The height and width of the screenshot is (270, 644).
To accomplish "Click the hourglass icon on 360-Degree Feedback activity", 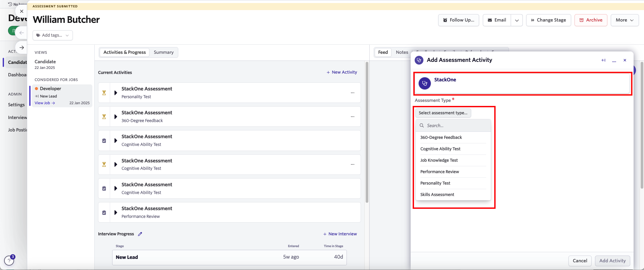I will [x=104, y=117].
